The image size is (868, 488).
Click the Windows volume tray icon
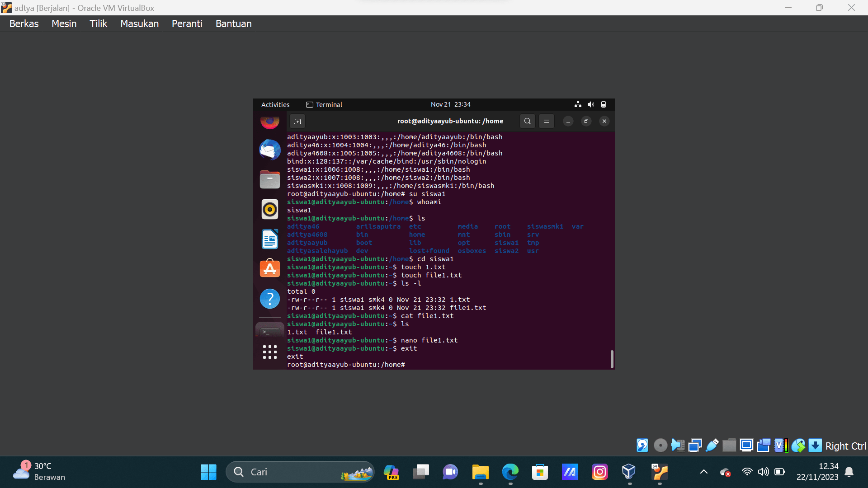pyautogui.click(x=763, y=472)
